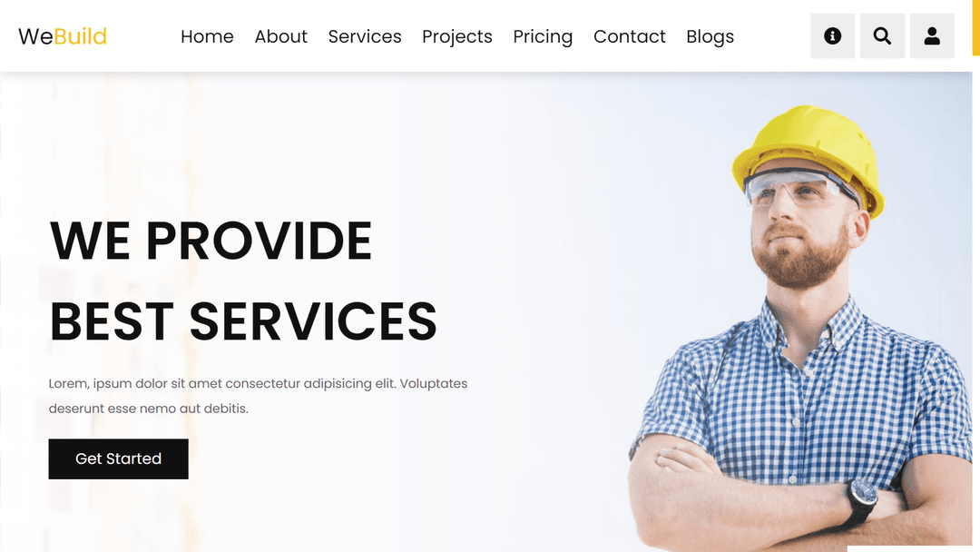Click the Get Started button
Image resolution: width=980 pixels, height=552 pixels.
[118, 458]
